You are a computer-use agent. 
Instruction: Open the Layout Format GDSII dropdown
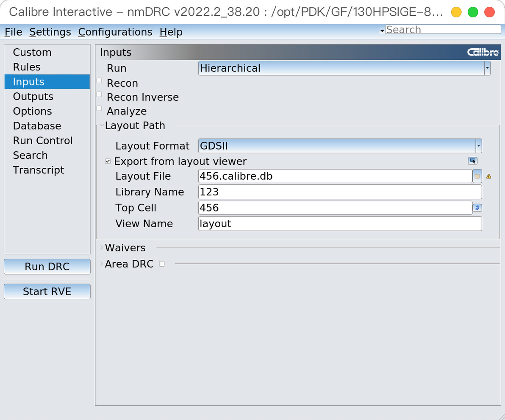(340, 146)
